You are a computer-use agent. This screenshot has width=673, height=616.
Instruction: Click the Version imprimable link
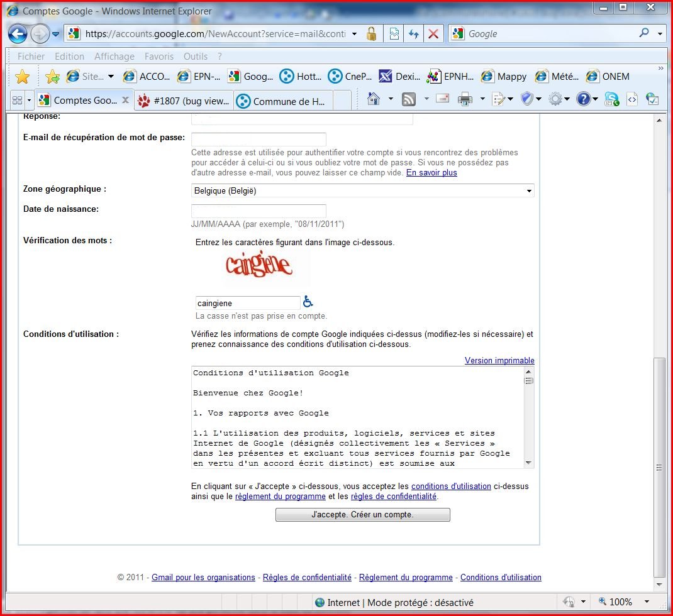point(499,360)
